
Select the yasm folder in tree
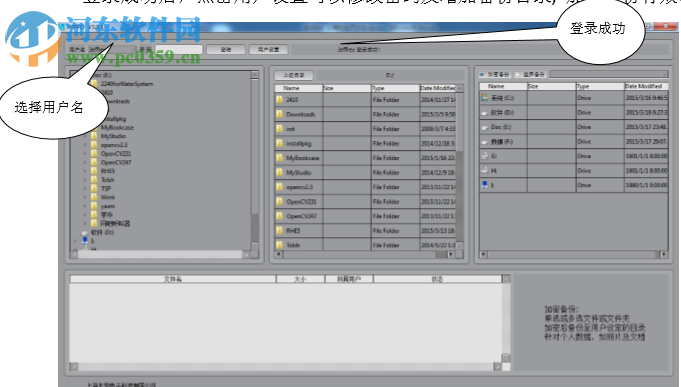(108, 206)
